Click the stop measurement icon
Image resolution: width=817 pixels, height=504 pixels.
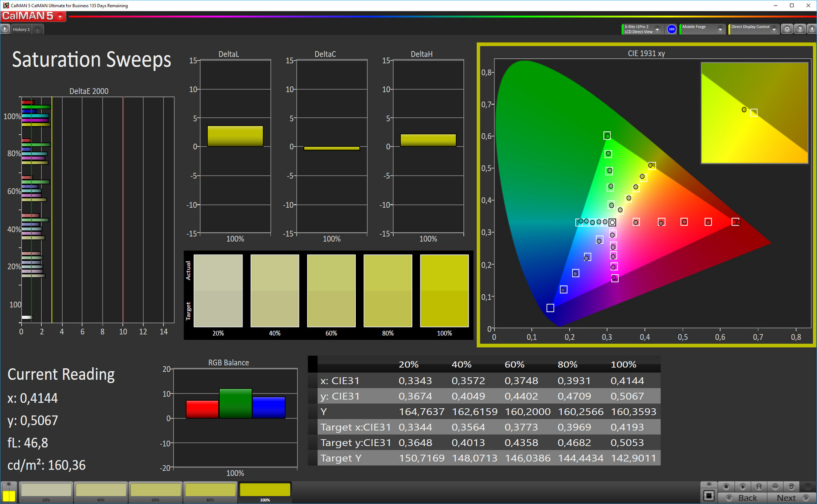726,487
